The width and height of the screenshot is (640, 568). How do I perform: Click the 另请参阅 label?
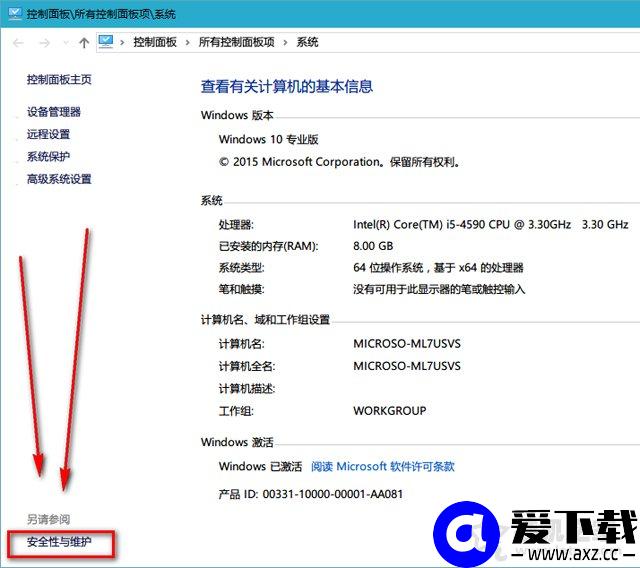click(x=49, y=519)
